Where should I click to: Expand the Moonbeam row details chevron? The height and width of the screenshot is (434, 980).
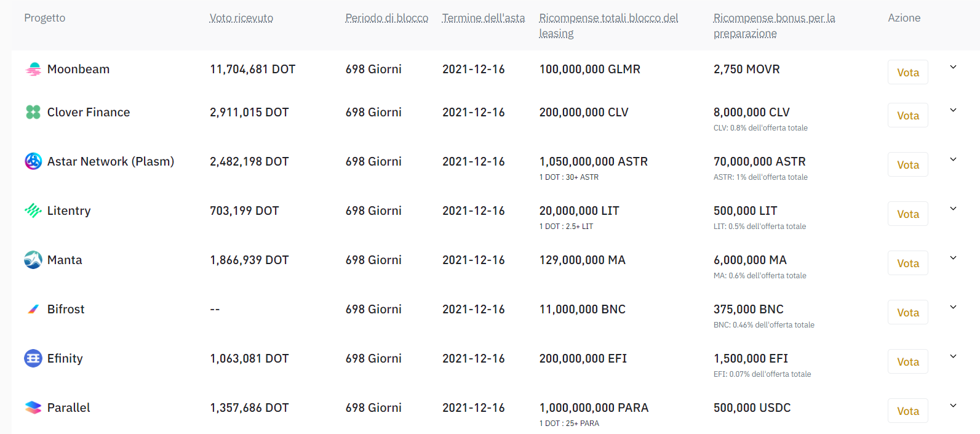(x=953, y=67)
